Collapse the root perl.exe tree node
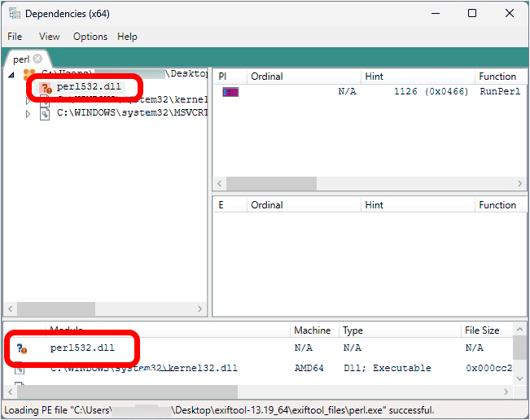 [x=11, y=74]
